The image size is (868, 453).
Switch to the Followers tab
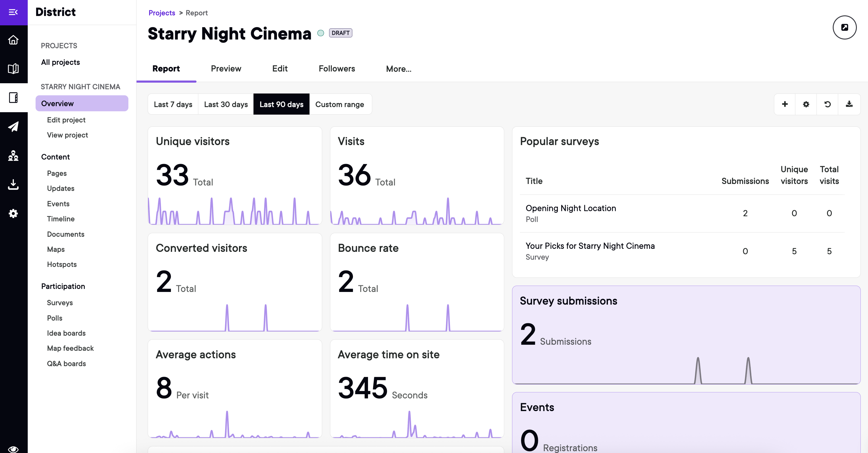[x=337, y=69]
